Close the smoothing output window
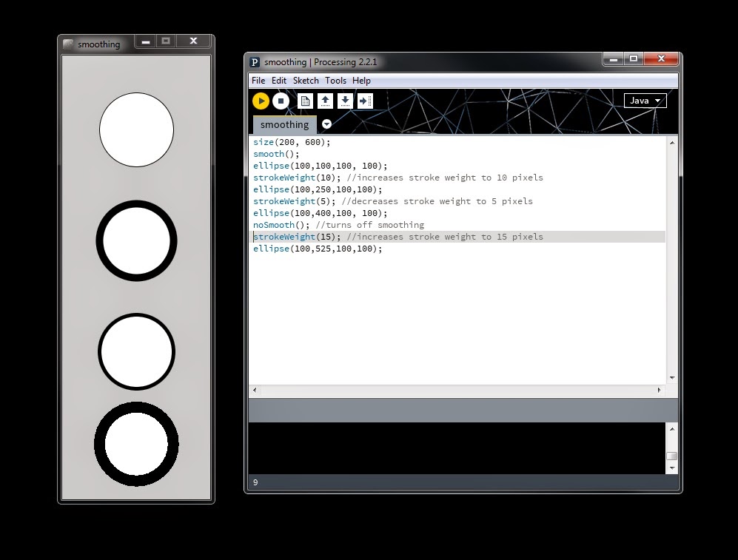Image resolution: width=738 pixels, height=560 pixels. pos(193,41)
